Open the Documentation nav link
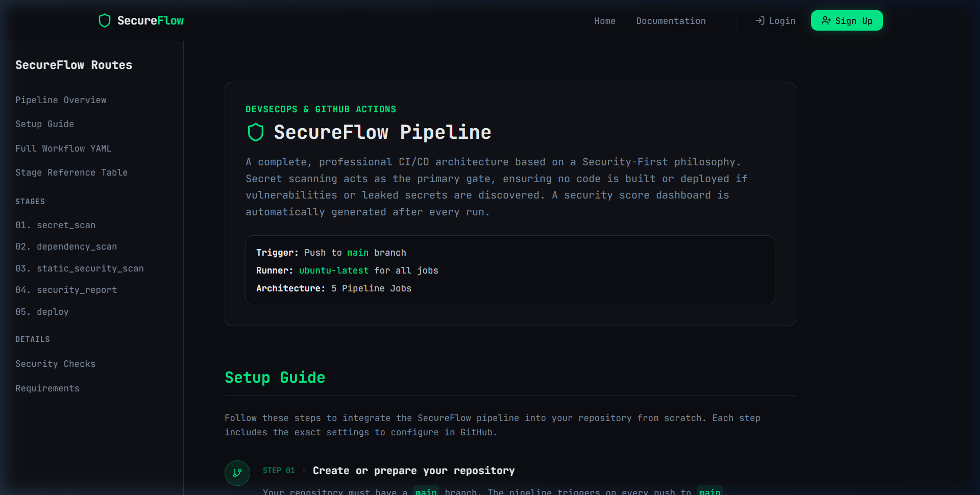This screenshot has height=495, width=980. [x=671, y=21]
